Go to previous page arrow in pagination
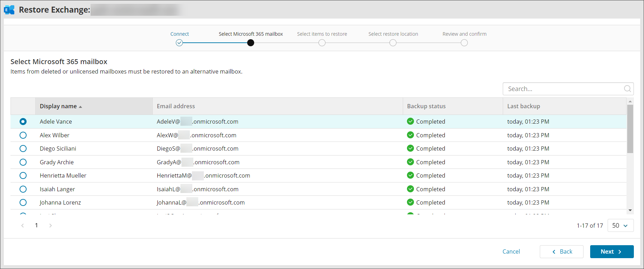The width and height of the screenshot is (644, 269). point(23,226)
